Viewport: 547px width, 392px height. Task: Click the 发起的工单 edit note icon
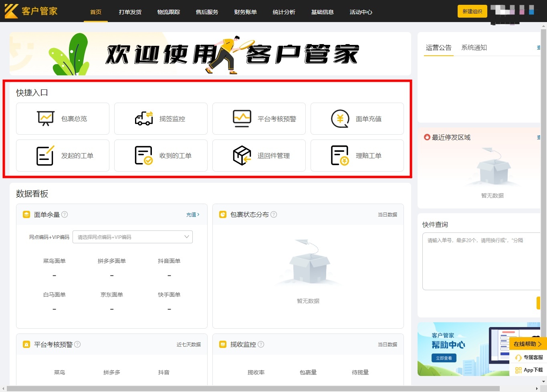pos(45,156)
